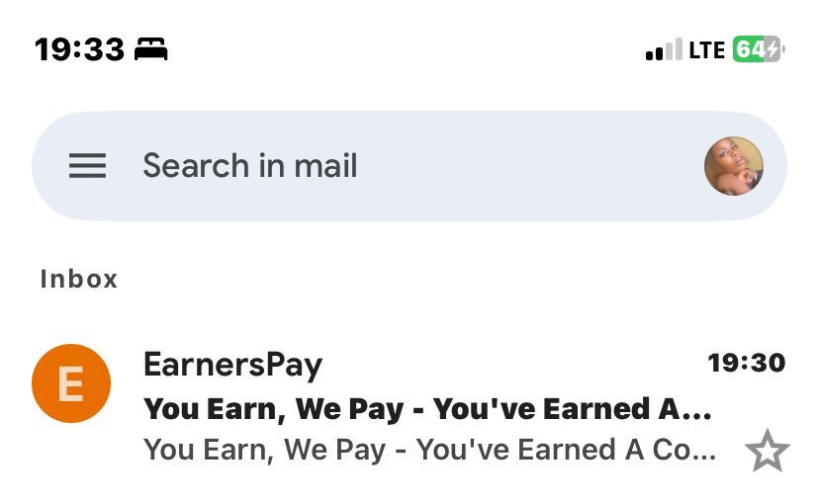Tap the charging bolt on battery
The width and height of the screenshot is (818, 504).
click(773, 49)
